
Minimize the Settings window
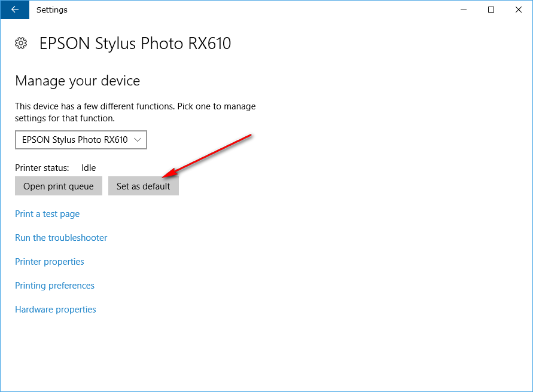(x=464, y=10)
